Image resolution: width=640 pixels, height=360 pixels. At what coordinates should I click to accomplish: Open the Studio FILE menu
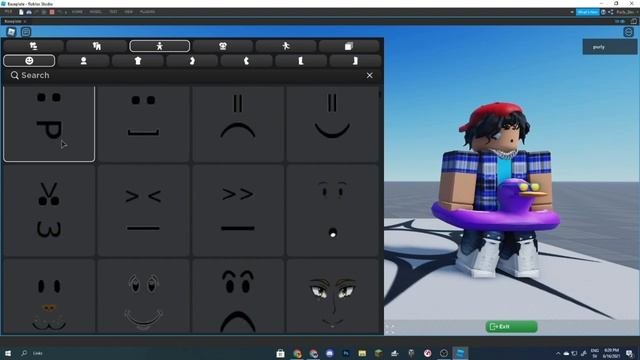click(8, 12)
